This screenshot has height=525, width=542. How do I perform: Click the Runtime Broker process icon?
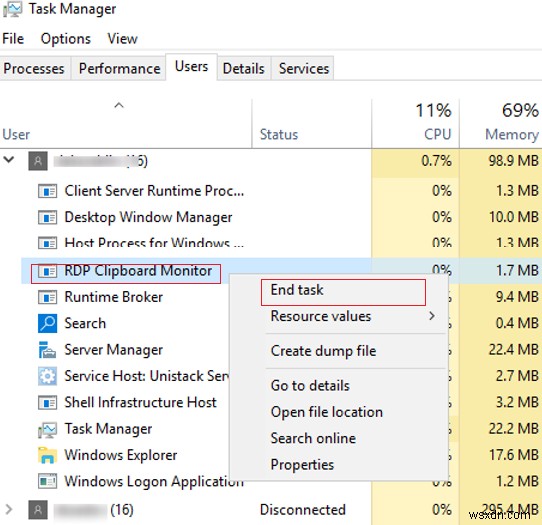[x=47, y=297]
